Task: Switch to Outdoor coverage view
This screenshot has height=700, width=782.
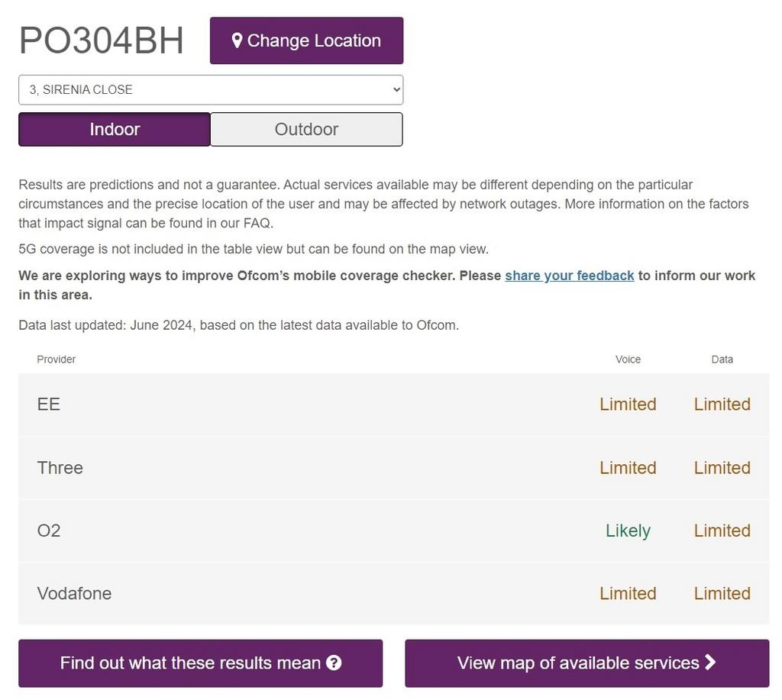Action: (x=306, y=129)
